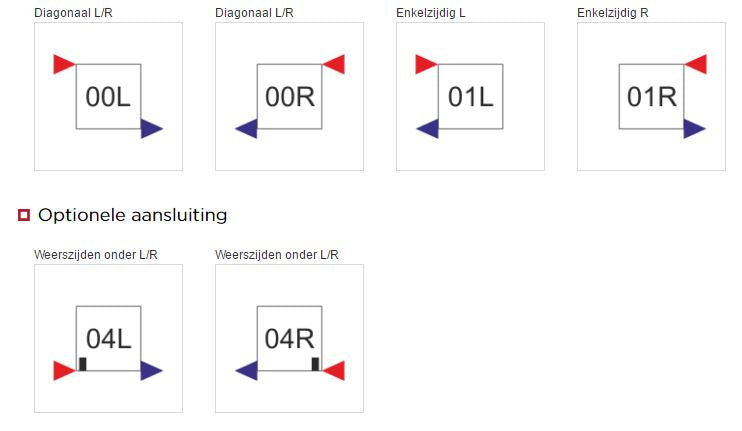Pick the 04R bottom connection option

click(289, 338)
